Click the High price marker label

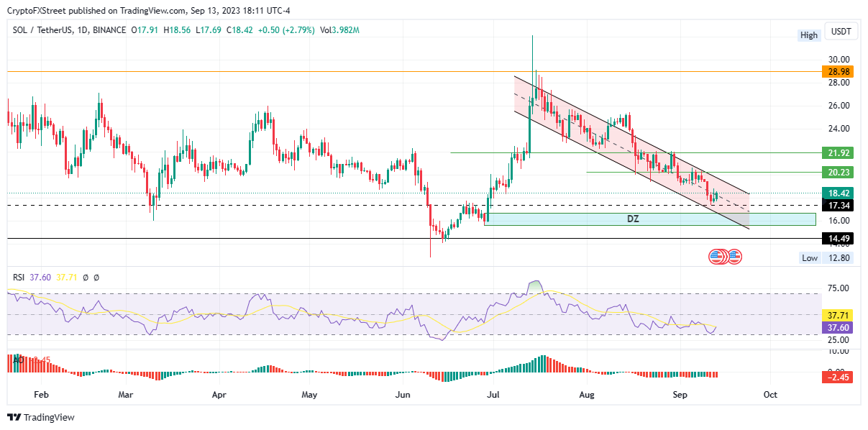(x=809, y=35)
